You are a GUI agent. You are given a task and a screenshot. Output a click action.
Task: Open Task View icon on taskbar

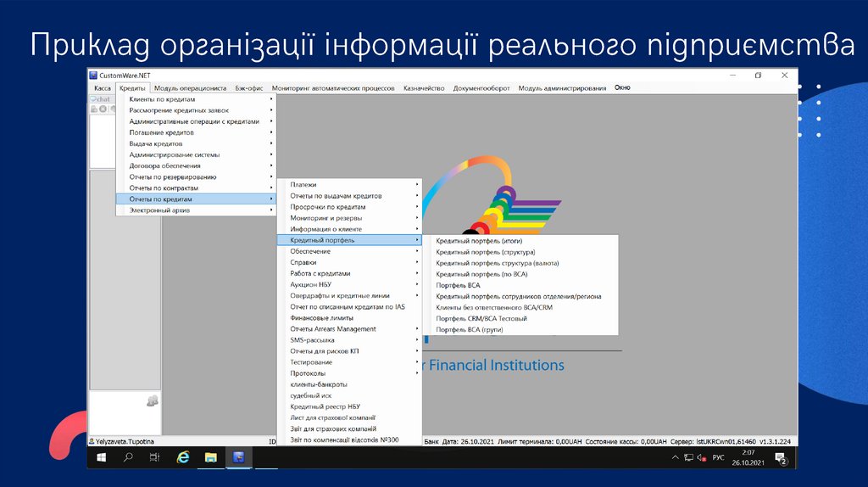click(154, 457)
